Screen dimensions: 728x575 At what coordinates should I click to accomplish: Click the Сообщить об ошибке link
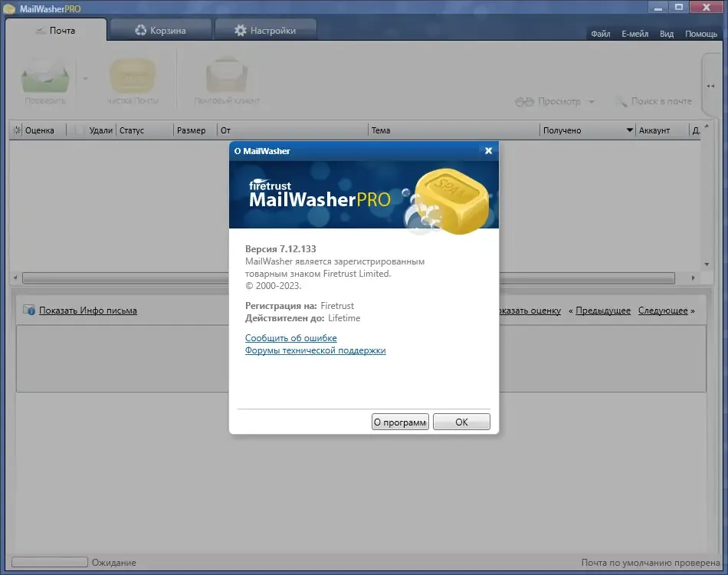[290, 338]
